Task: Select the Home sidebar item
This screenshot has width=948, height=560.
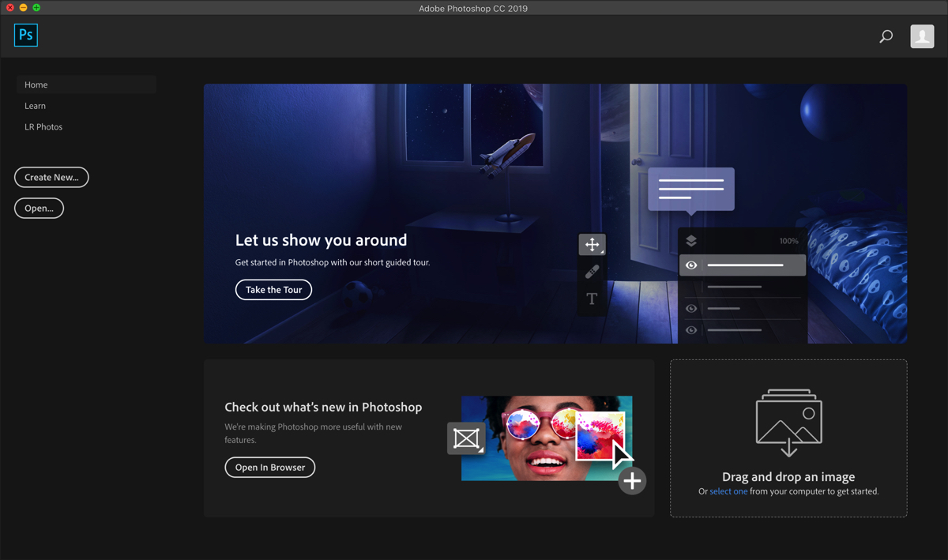Action: [x=86, y=85]
